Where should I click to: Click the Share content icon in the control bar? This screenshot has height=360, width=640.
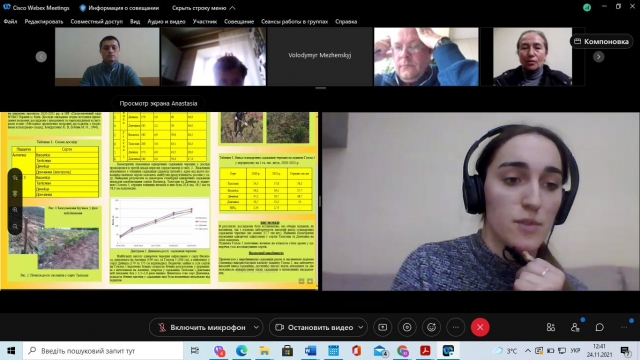(382, 327)
